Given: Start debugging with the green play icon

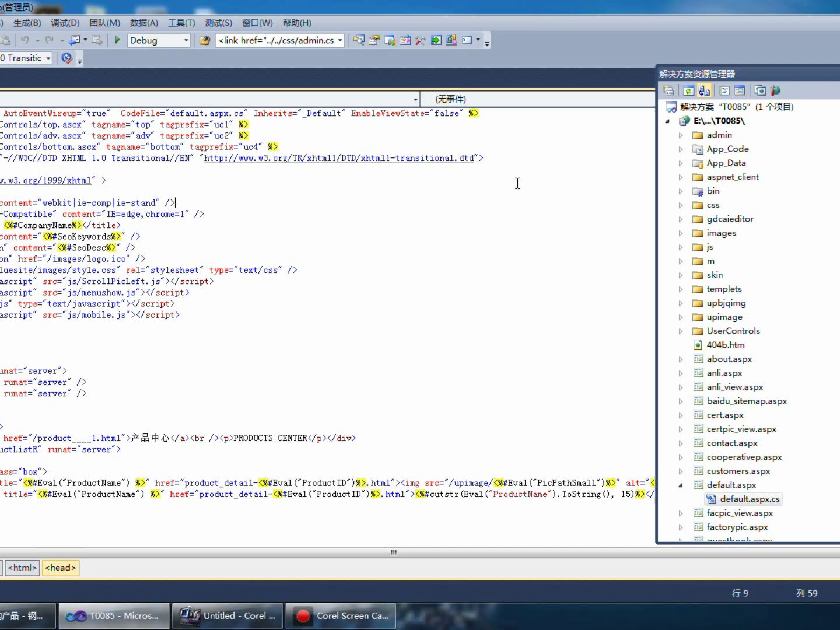Looking at the screenshot, I should 117,40.
